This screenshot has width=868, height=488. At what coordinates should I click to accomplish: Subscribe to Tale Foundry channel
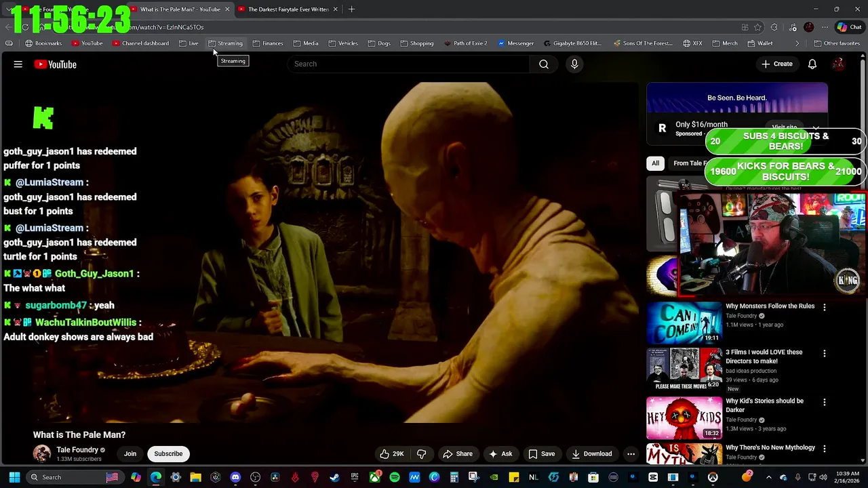(x=168, y=454)
